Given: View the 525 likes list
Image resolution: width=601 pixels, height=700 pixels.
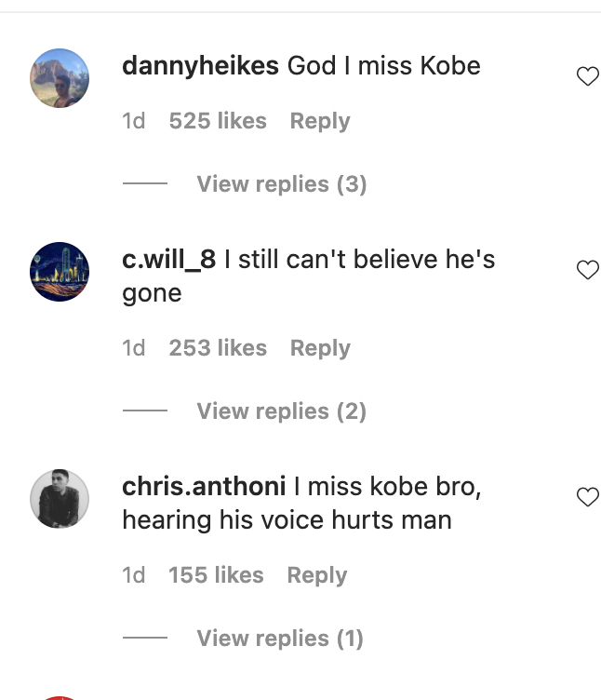Looking at the screenshot, I should click(218, 121).
